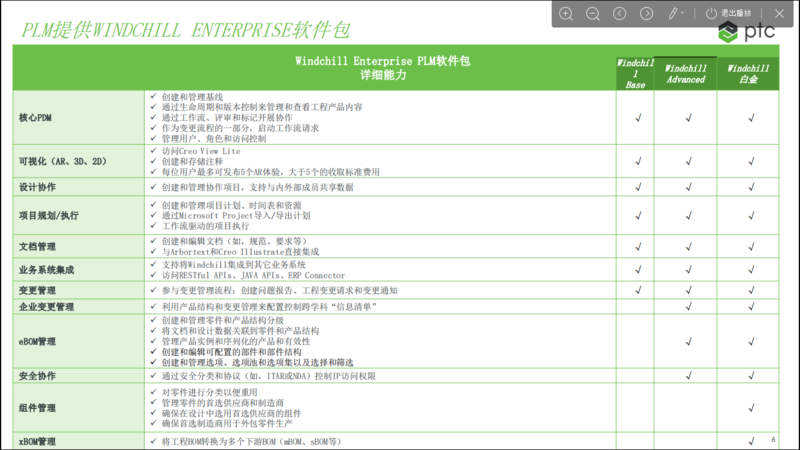Click the zoom out magnifier icon

tap(593, 13)
